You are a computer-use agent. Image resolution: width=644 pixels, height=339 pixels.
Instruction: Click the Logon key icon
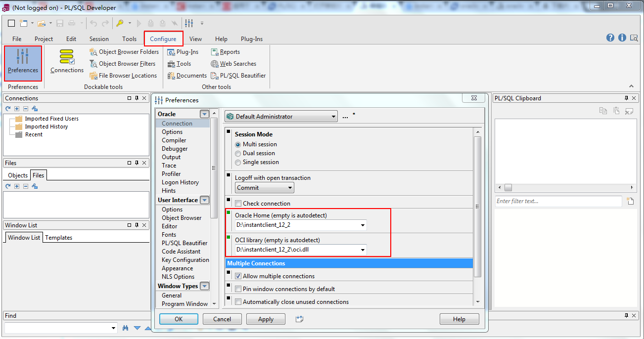(120, 23)
